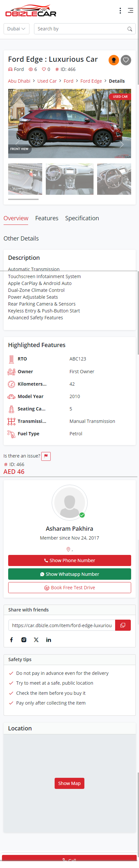Go to next car image arrow
Image resolution: width=139 pixels, height=868 pixels.
tap(121, 144)
